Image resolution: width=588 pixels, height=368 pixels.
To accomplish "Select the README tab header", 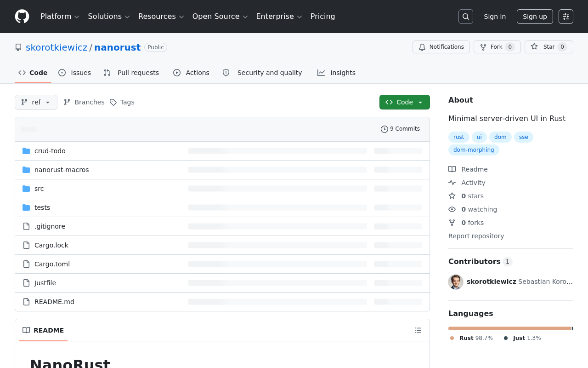I will click(43, 330).
